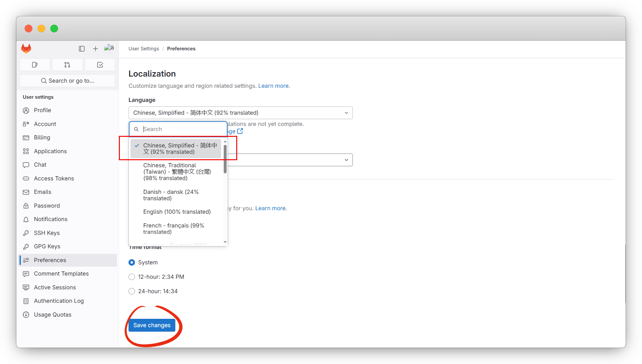Open Learn more link under Localization
The width and height of the screenshot is (642, 364).
(x=273, y=86)
